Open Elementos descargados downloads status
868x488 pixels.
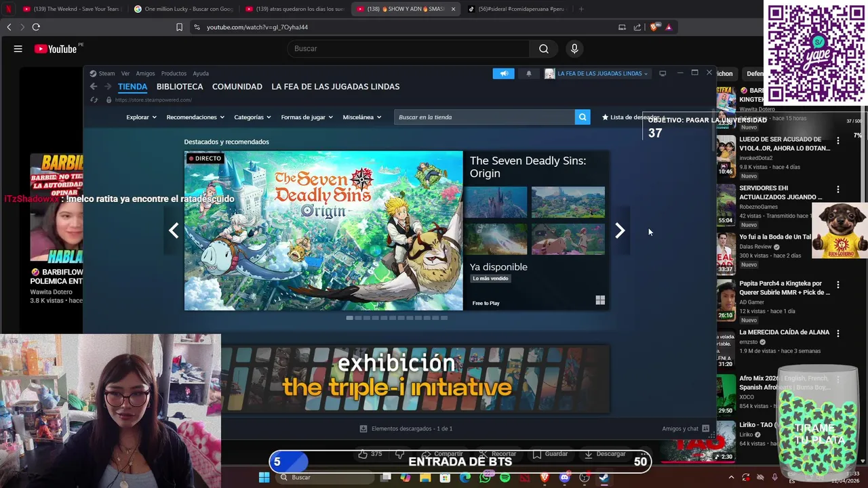click(x=406, y=428)
